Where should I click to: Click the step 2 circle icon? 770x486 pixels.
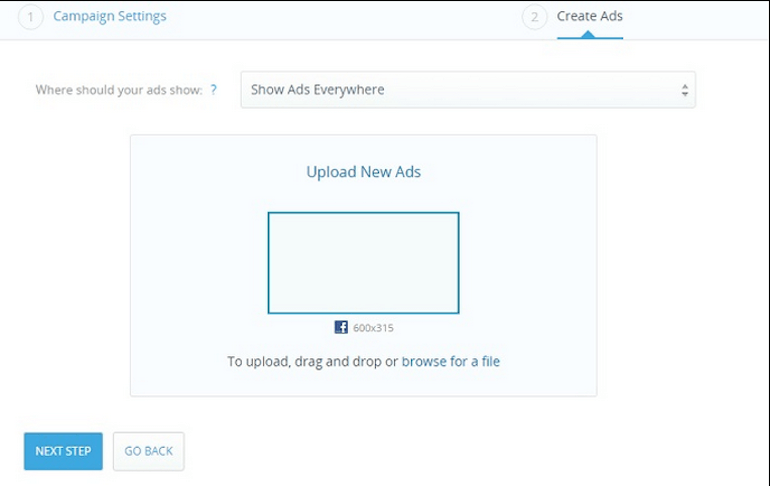pyautogui.click(x=534, y=17)
